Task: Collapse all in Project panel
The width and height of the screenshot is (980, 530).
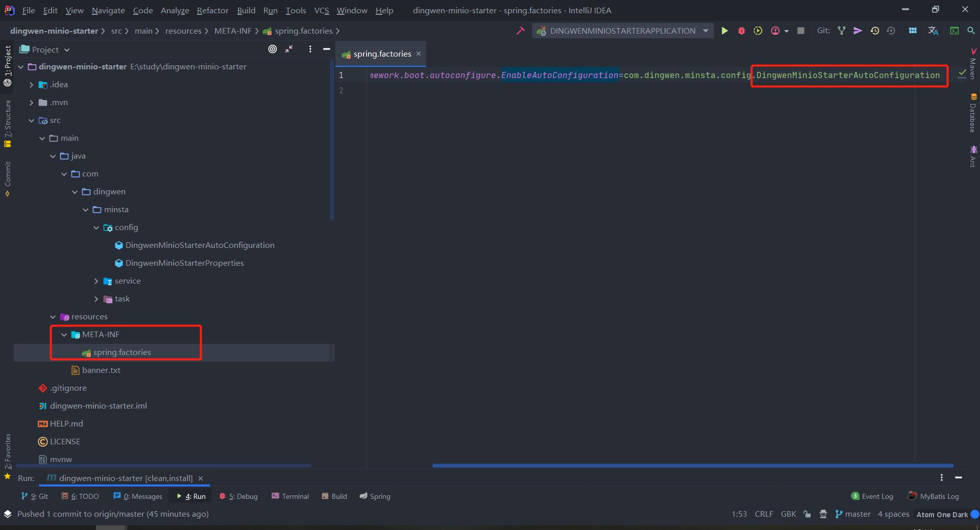Action: tap(289, 49)
